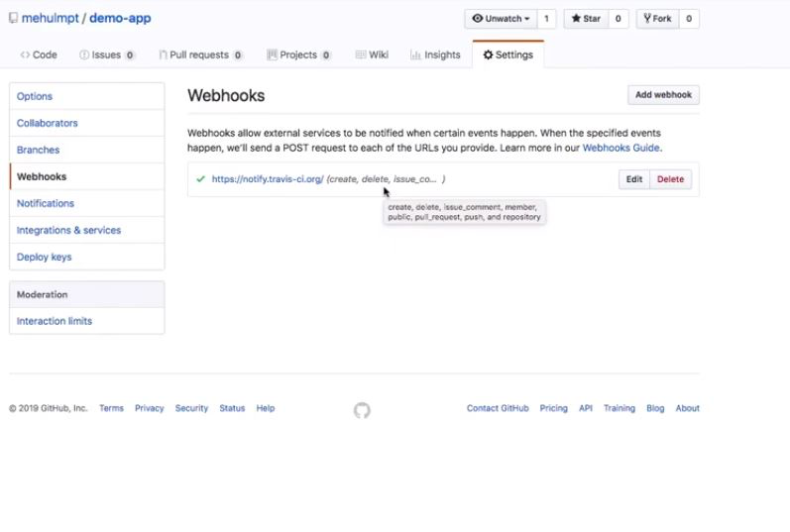Open the Unwatch dropdown
790x532 pixels.
pyautogui.click(x=501, y=19)
